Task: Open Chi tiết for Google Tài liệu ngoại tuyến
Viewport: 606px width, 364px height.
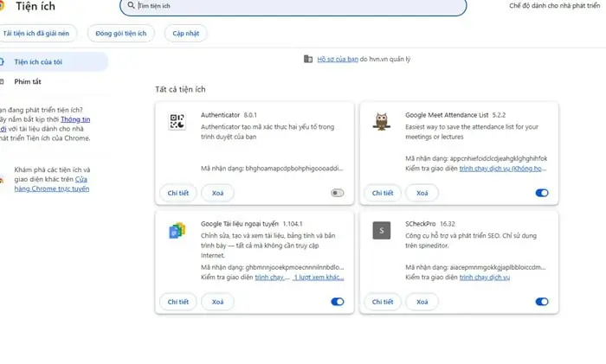Action: click(x=178, y=302)
